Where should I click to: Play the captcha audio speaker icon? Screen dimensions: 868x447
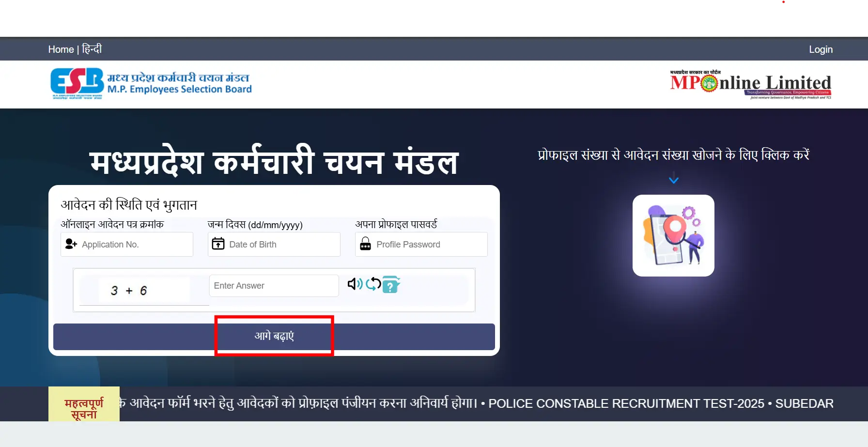click(355, 284)
